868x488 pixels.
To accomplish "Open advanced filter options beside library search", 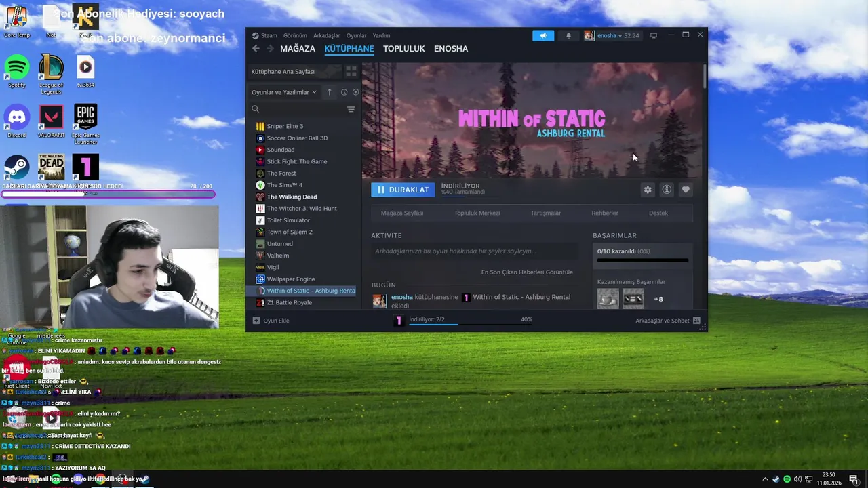I will [x=351, y=109].
